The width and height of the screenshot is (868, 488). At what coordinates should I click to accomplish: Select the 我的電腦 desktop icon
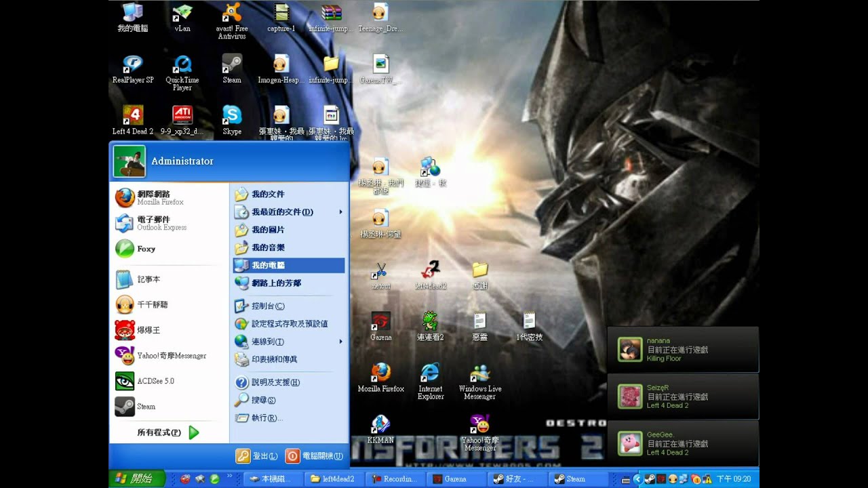133,18
